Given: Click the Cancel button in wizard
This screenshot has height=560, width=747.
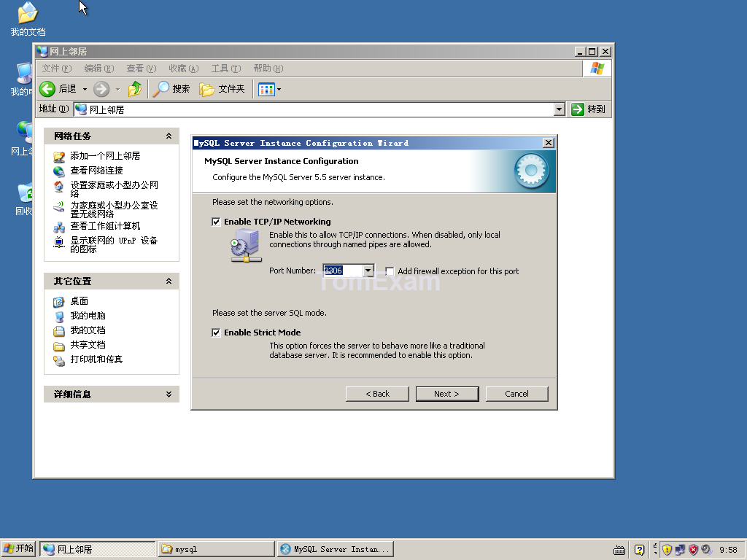Looking at the screenshot, I should click(x=517, y=394).
